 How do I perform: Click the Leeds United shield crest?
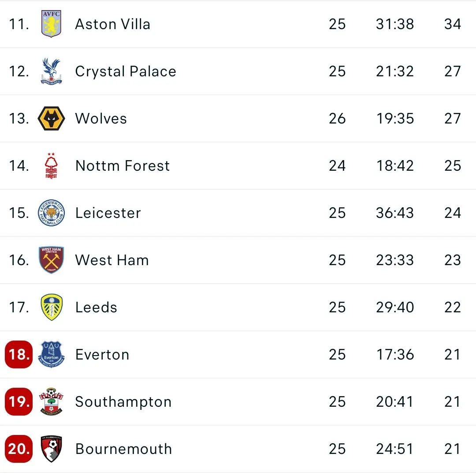(51, 307)
